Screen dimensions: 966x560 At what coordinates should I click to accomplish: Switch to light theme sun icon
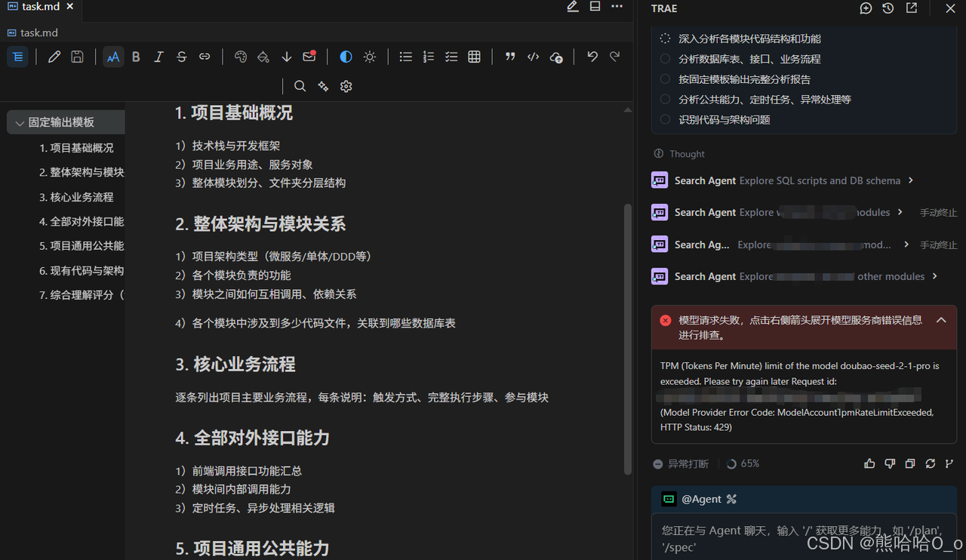[369, 57]
